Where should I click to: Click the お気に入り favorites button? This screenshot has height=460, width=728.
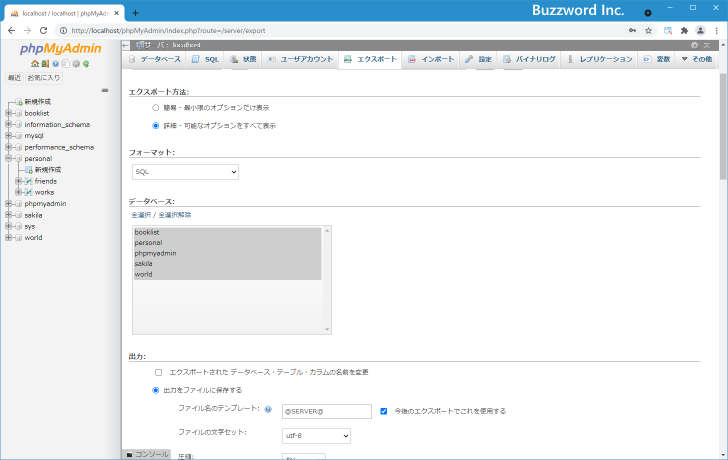44,78
